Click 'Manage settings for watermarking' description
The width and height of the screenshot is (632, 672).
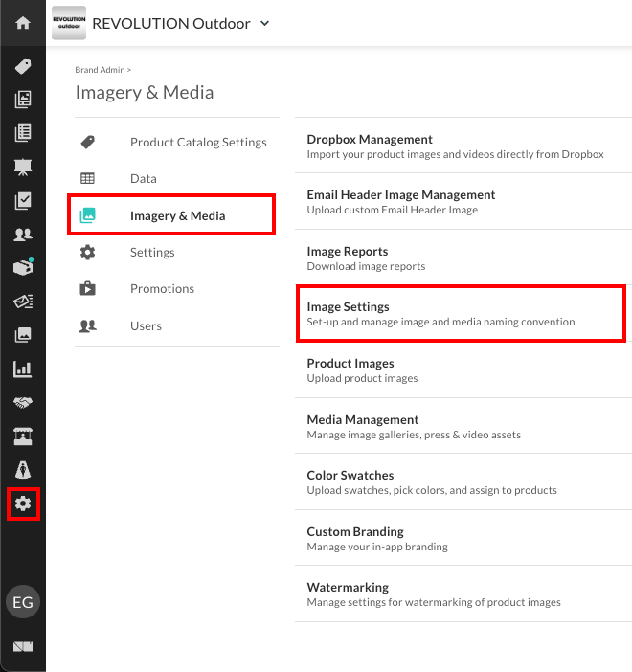coord(434,602)
